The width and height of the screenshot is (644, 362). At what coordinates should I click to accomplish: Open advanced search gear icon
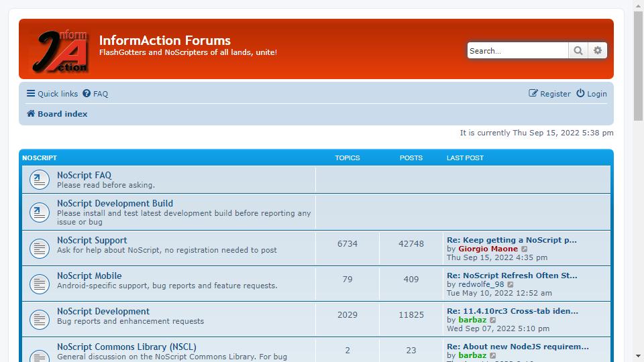[598, 50]
